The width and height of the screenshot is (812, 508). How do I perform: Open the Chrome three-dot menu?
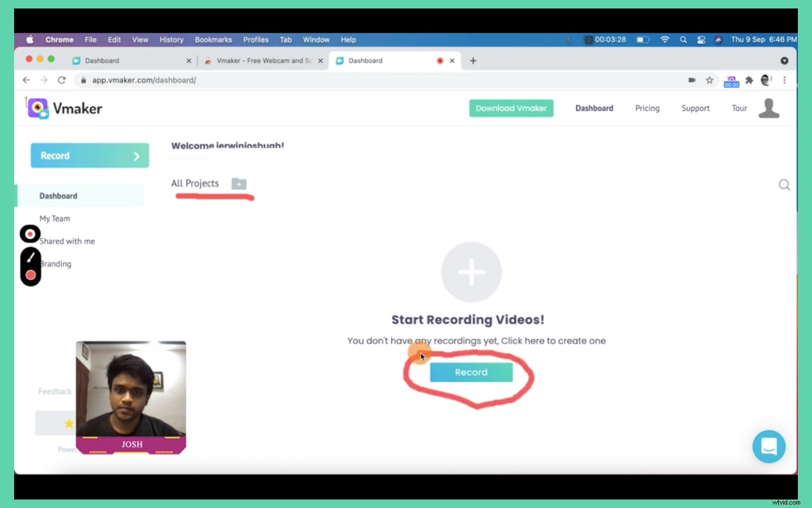coord(784,80)
